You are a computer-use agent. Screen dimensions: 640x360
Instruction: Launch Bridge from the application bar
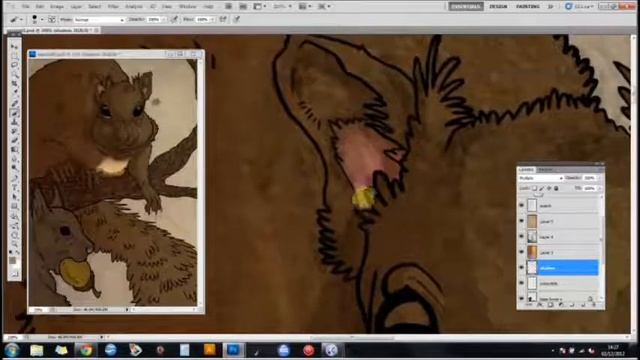(x=229, y=7)
